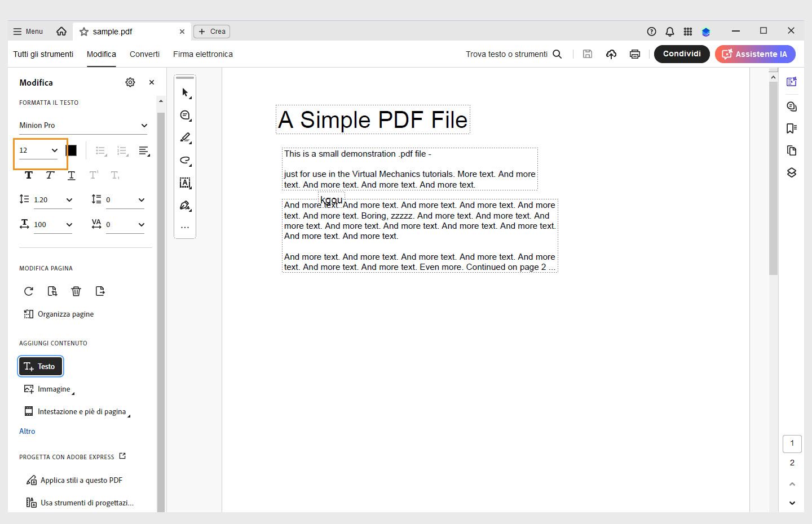Viewport: 812px width, 524px height.
Task: Open the layers panel on the right sidebar
Action: point(792,172)
